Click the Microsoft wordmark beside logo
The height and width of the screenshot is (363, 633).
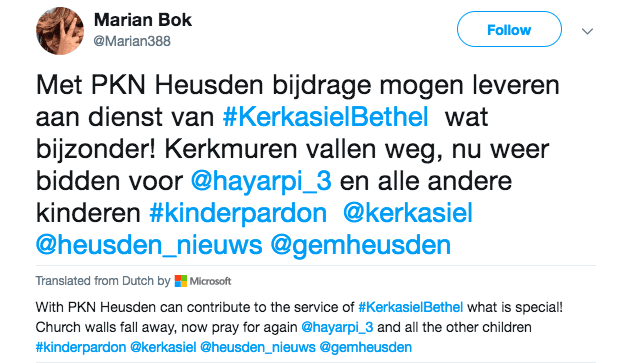pyautogui.click(x=210, y=281)
